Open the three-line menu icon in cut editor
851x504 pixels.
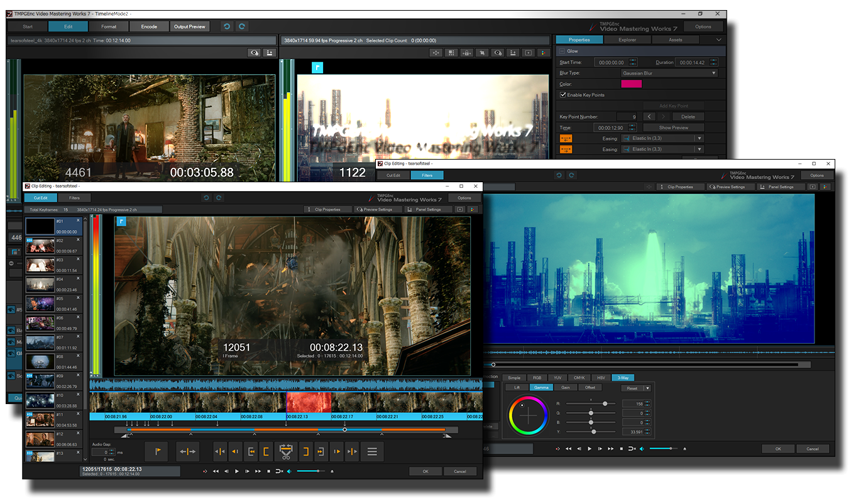click(x=372, y=451)
